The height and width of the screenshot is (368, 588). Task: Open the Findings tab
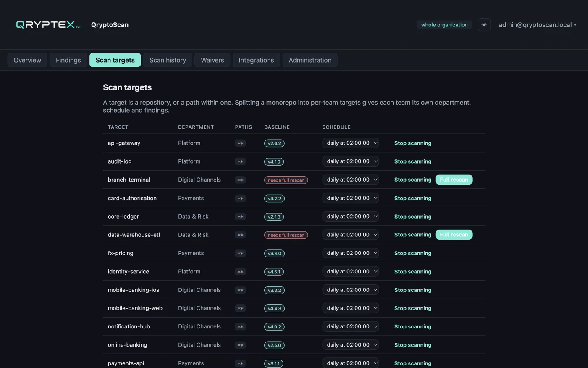tap(68, 60)
